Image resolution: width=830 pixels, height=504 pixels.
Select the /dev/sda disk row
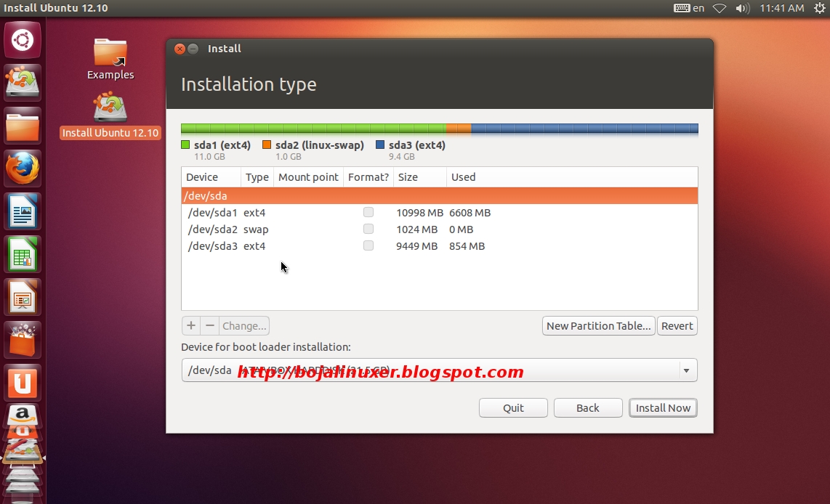[x=440, y=195]
